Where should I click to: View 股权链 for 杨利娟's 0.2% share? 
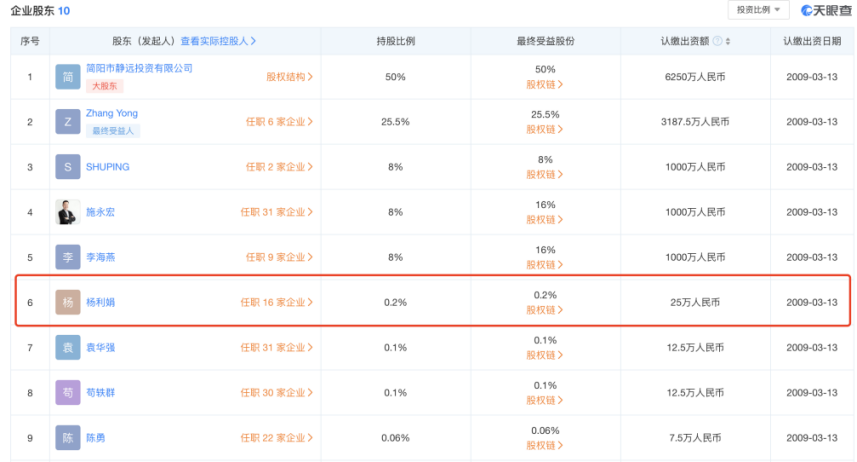coord(545,310)
